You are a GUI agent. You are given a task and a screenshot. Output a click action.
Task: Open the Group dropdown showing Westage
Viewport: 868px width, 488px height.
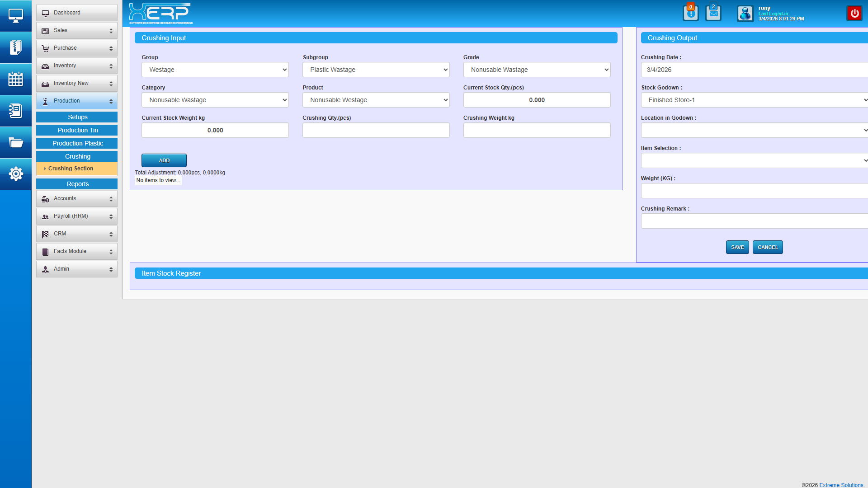[x=215, y=70]
